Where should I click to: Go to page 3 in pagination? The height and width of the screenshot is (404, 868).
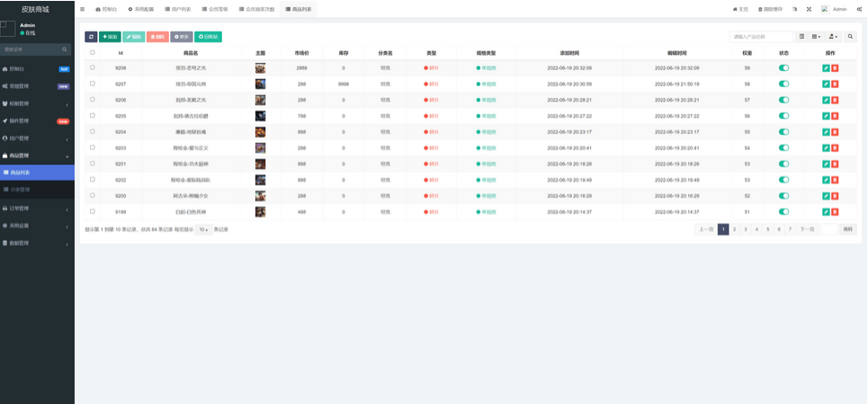(x=746, y=229)
